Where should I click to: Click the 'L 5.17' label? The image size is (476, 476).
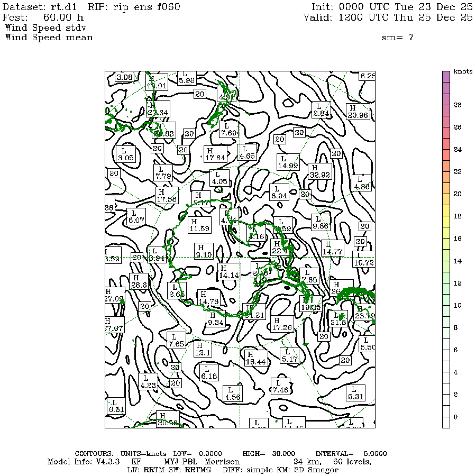[x=290, y=356]
